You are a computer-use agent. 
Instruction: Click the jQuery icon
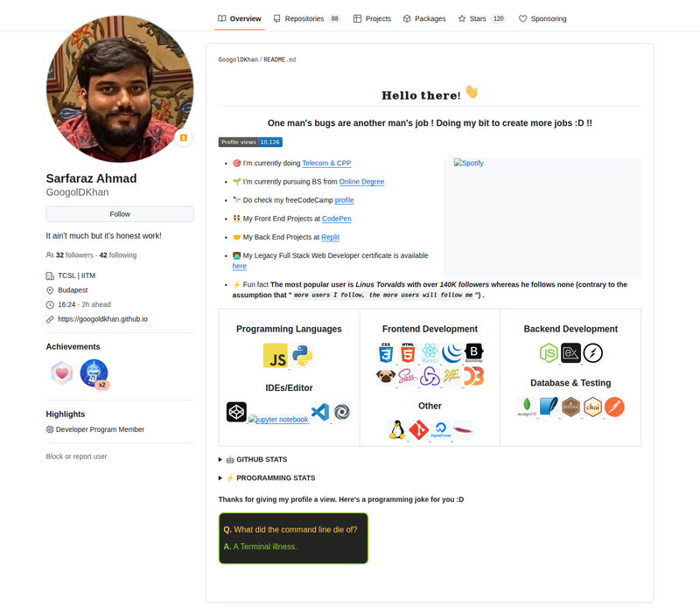tap(451, 353)
